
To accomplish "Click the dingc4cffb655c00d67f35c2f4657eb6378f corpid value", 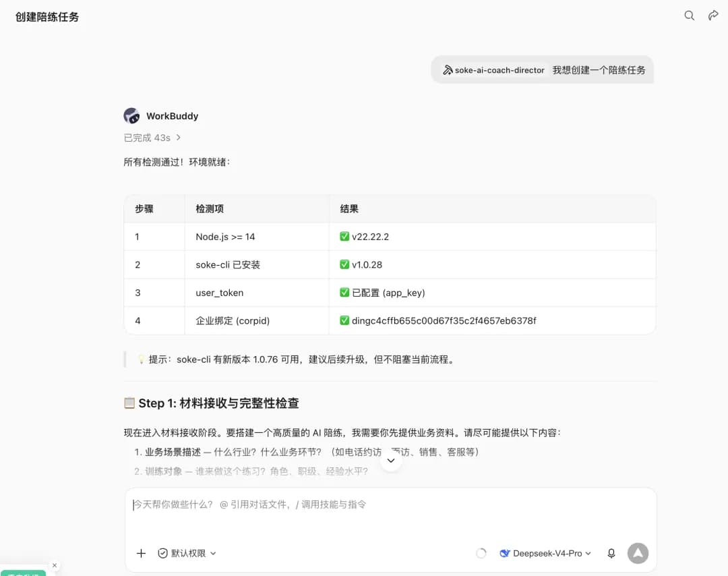I will pyautogui.click(x=444, y=320).
